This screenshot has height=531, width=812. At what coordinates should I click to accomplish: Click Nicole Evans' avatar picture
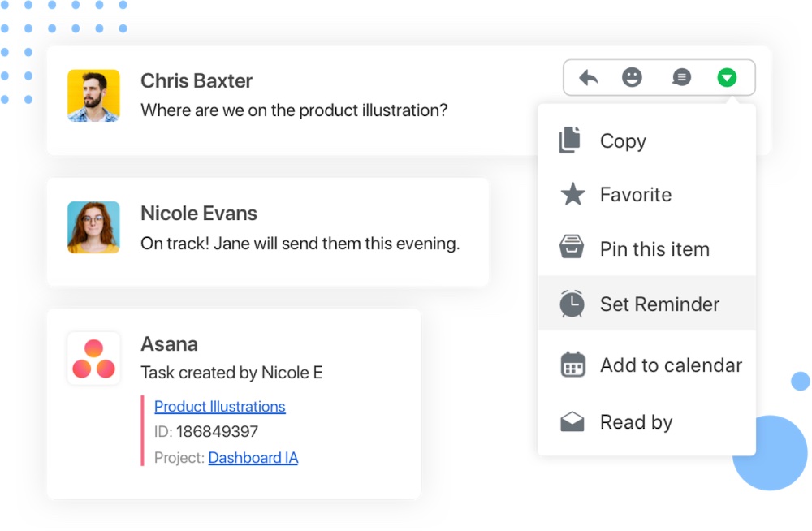93,227
